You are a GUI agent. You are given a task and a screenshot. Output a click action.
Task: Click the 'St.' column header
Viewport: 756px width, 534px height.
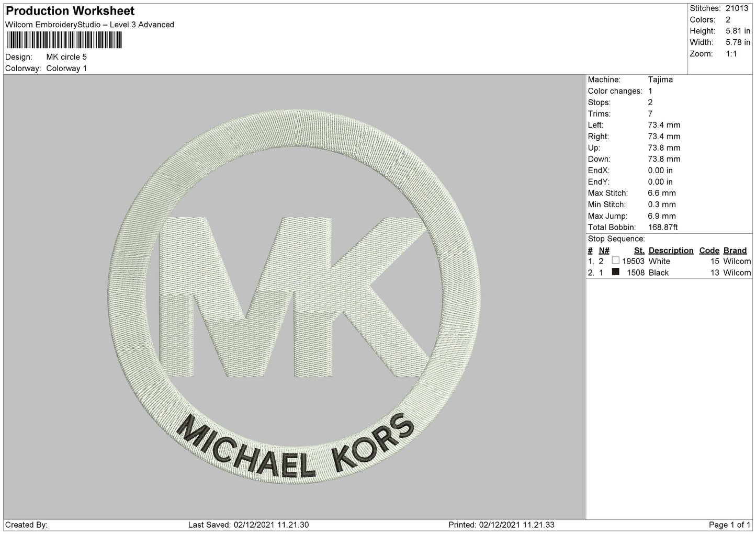(639, 251)
